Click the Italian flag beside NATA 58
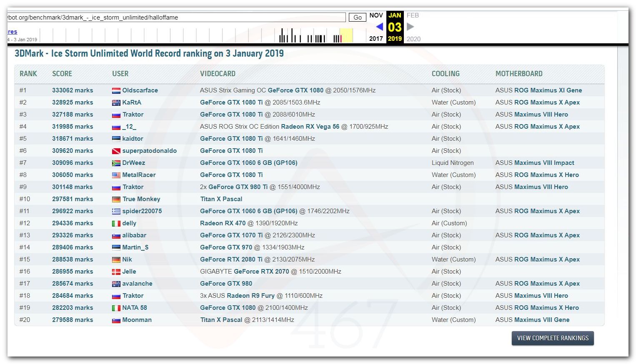The image size is (636, 364). pos(116,308)
